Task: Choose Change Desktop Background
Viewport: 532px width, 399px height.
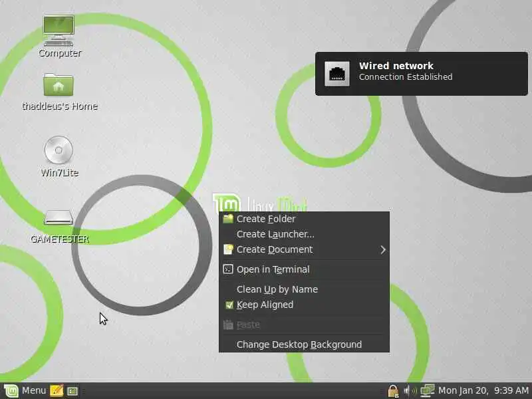Action: pyautogui.click(x=304, y=344)
